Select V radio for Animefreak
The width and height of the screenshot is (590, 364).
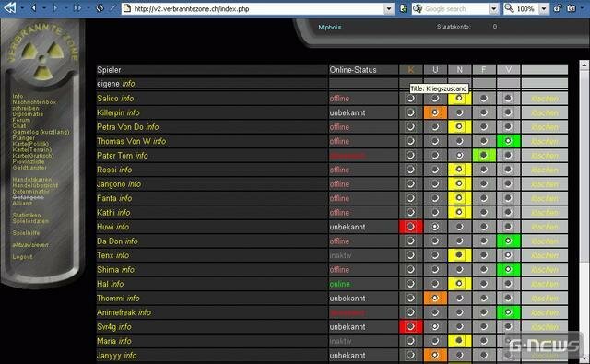point(508,312)
